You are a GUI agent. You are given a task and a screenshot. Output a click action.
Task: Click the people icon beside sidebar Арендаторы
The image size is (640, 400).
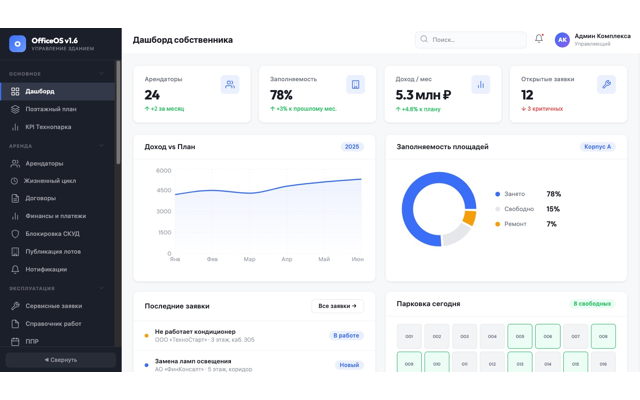pos(15,164)
